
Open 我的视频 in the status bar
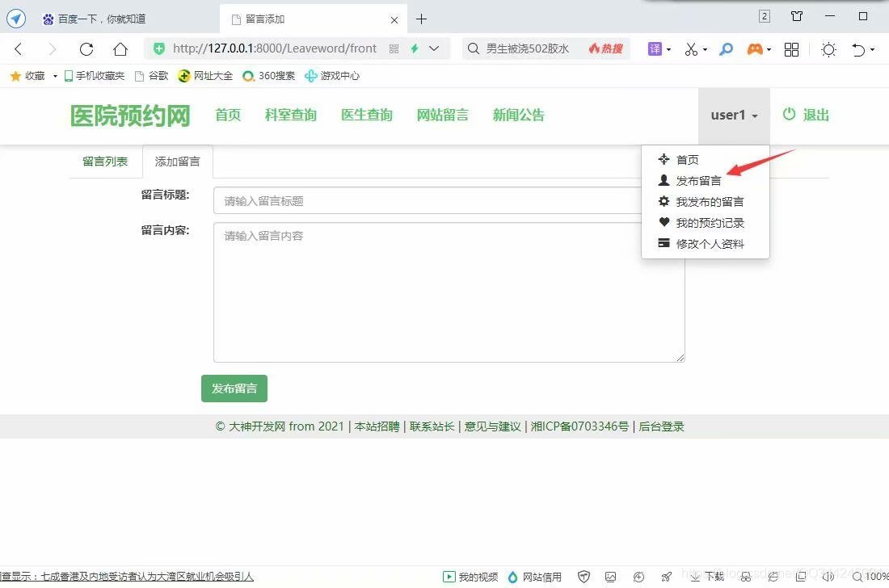tap(470, 577)
